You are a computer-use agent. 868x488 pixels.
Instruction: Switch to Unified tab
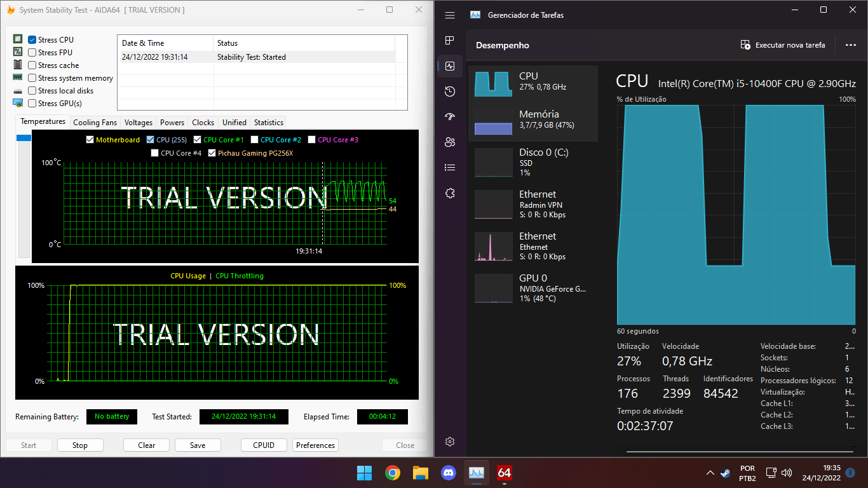[234, 123]
